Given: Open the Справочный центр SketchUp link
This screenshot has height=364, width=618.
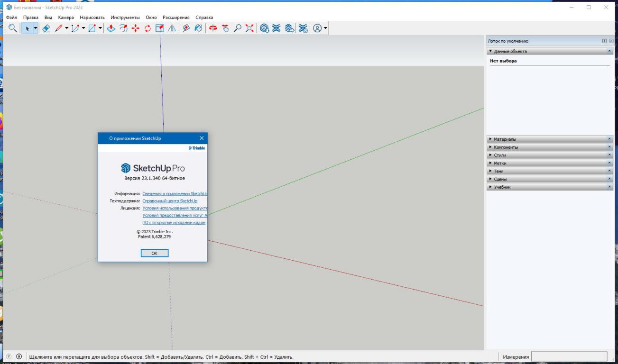Looking at the screenshot, I should (170, 201).
